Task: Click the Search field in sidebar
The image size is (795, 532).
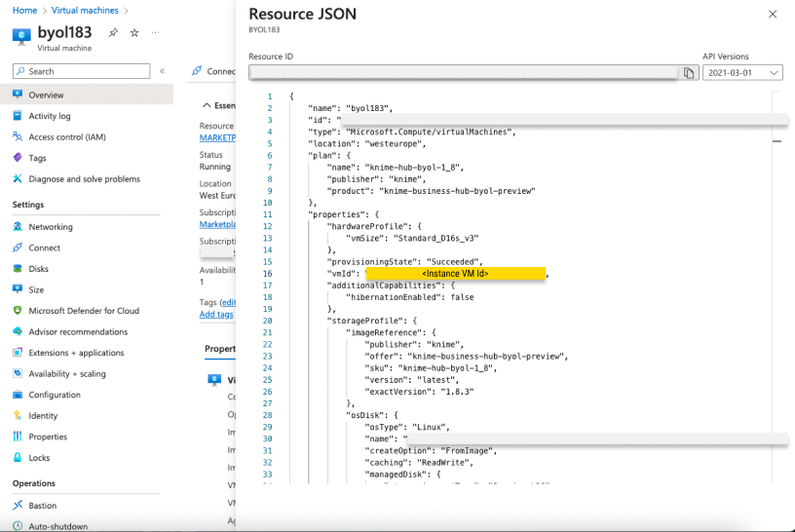Action: click(82, 71)
